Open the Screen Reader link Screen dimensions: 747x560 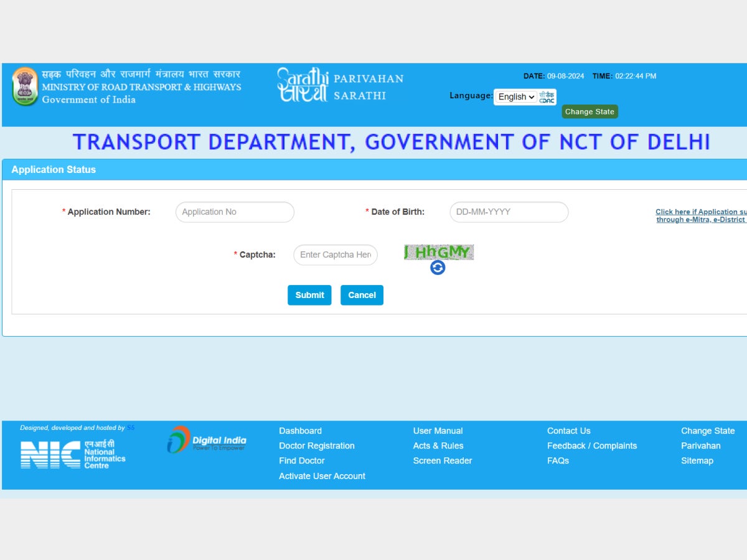point(442,460)
